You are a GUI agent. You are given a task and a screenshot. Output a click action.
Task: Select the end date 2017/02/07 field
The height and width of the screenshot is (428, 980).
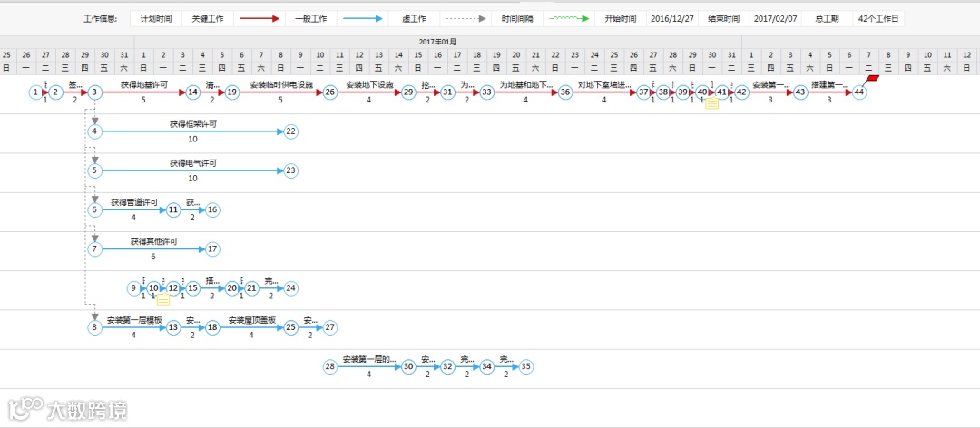click(776, 19)
